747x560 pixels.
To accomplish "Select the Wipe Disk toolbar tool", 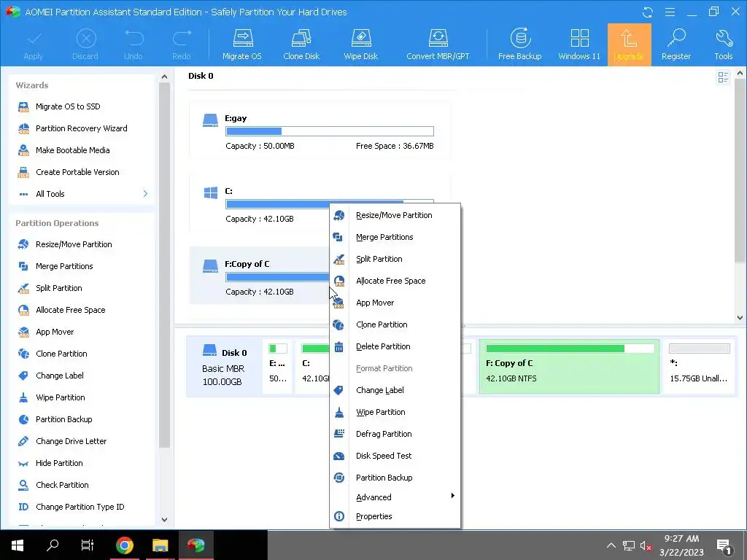I will point(360,44).
